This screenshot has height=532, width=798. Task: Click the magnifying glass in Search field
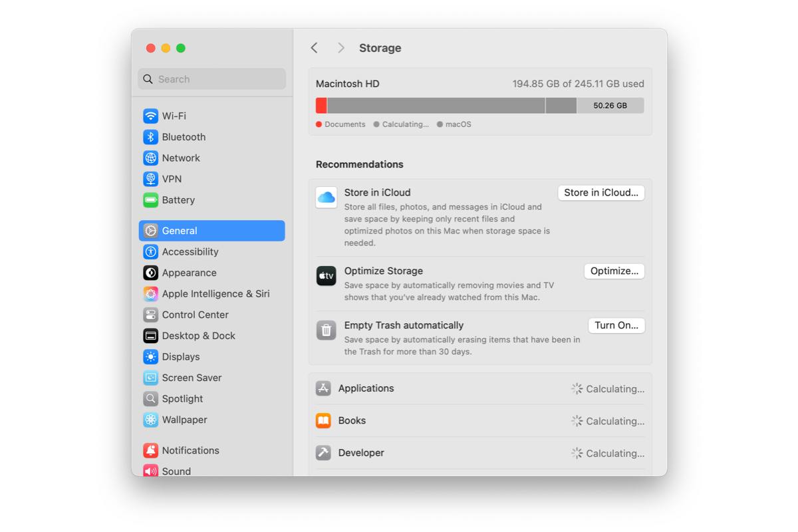pos(148,79)
